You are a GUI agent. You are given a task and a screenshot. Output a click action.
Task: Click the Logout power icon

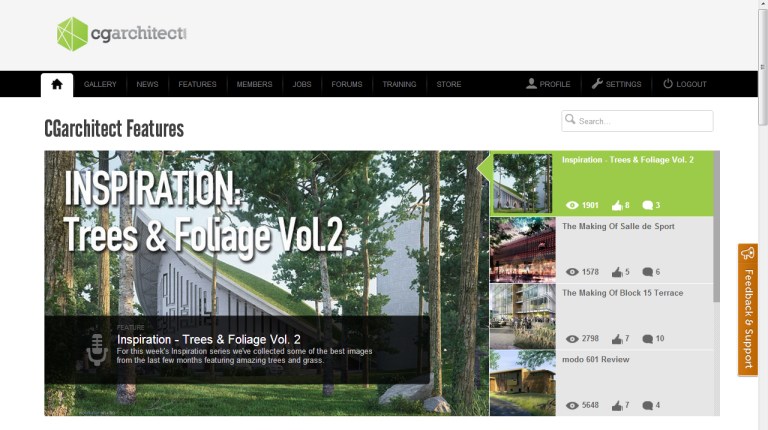[x=668, y=84]
